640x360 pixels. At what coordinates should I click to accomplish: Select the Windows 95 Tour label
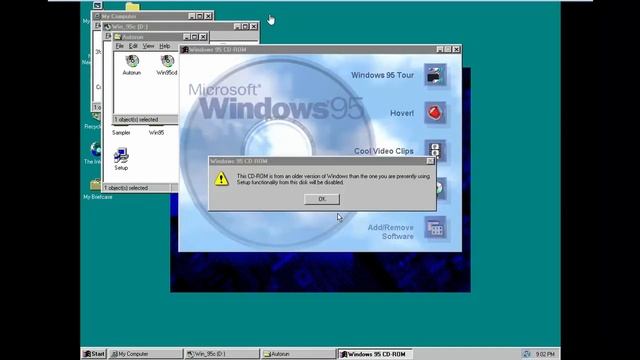(x=382, y=75)
